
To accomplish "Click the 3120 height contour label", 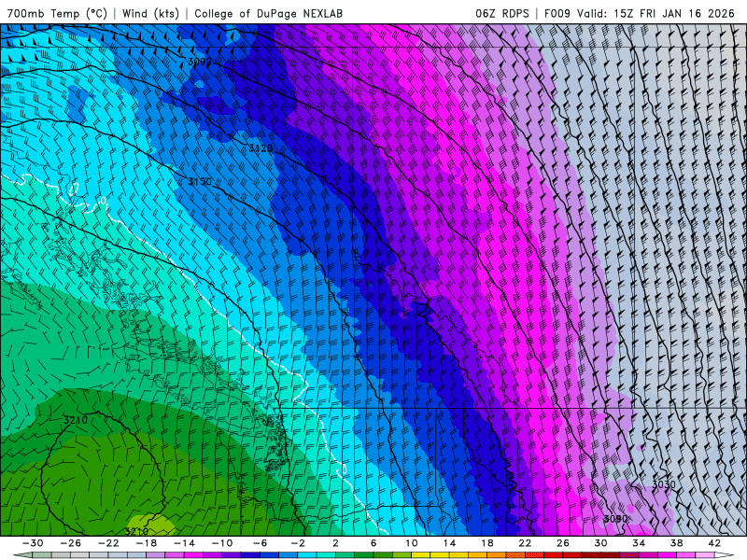I will 261,148.
